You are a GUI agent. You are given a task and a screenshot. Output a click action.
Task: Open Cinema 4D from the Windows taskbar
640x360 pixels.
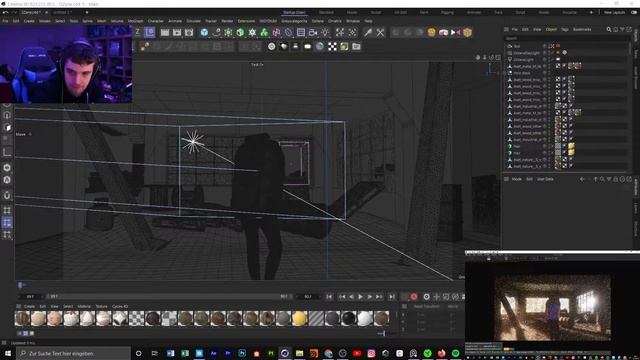point(285,353)
